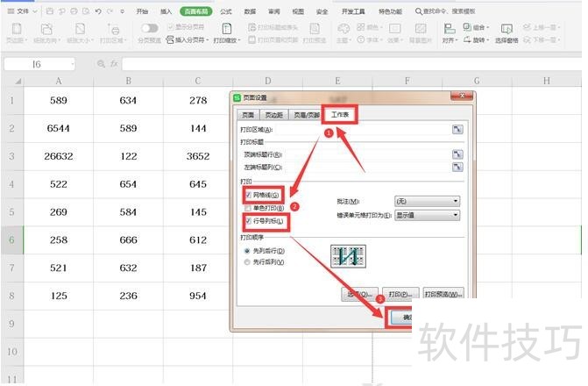
Task: Click the 打印缩放 print scaling icon
Action: coord(226,29)
